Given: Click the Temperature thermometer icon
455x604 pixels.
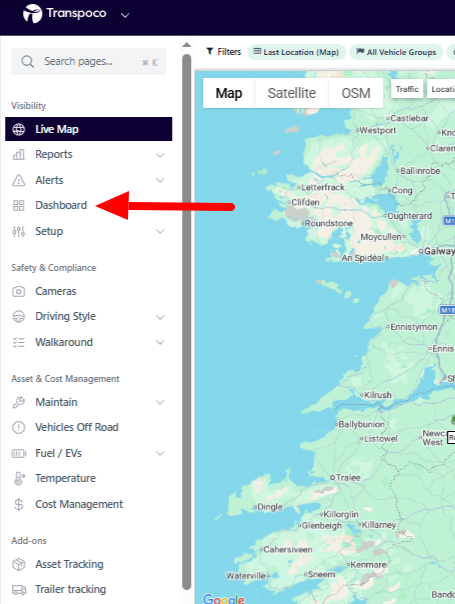Looking at the screenshot, I should tap(18, 478).
